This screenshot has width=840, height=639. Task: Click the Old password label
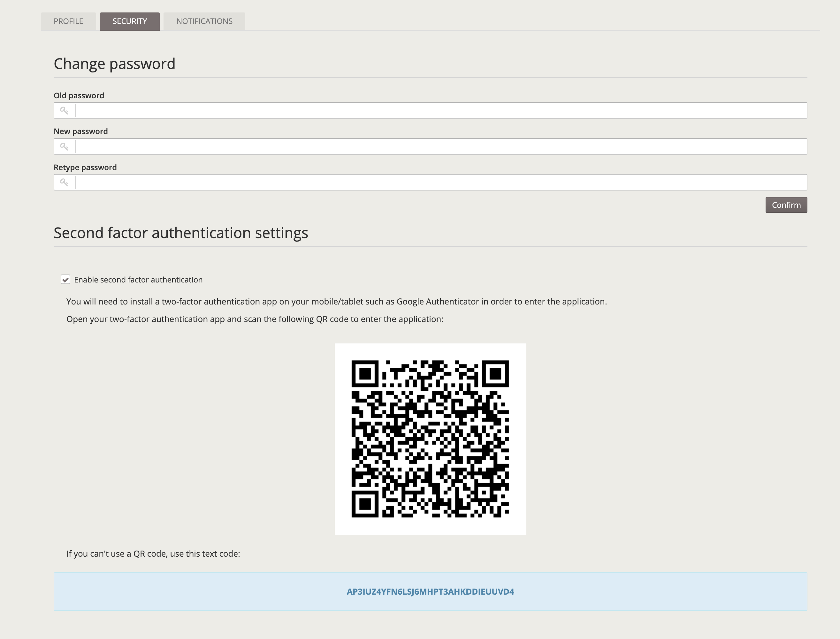click(79, 95)
